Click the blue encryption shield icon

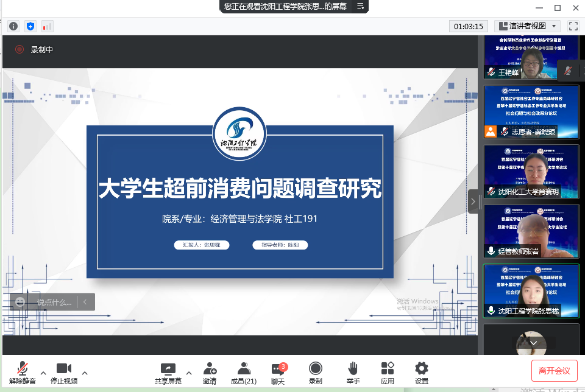coord(30,26)
